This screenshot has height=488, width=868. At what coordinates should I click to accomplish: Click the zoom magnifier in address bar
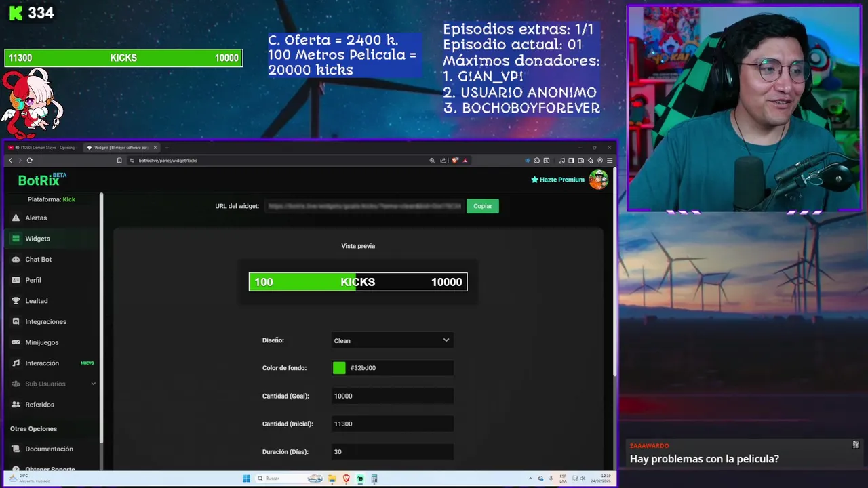[x=432, y=161]
